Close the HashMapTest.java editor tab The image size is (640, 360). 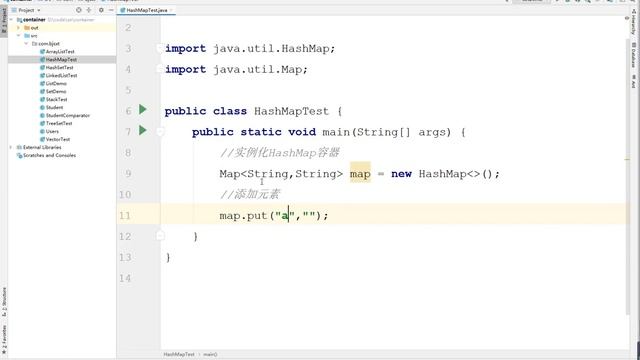(171, 10)
